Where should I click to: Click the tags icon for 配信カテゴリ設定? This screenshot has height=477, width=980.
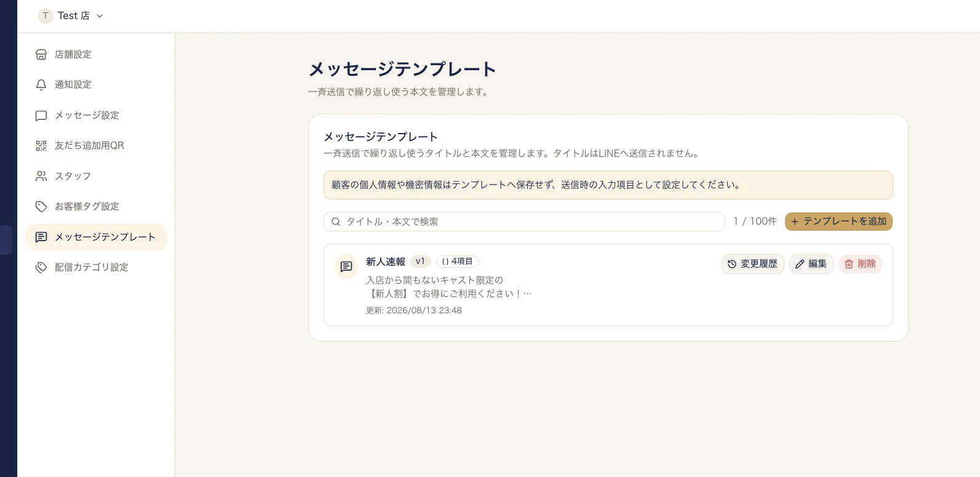tap(41, 267)
